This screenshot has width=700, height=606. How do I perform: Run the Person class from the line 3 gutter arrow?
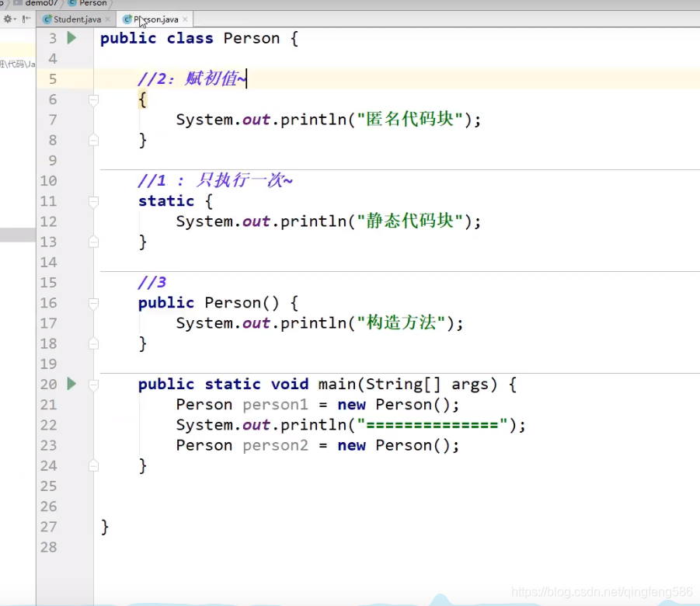point(71,38)
